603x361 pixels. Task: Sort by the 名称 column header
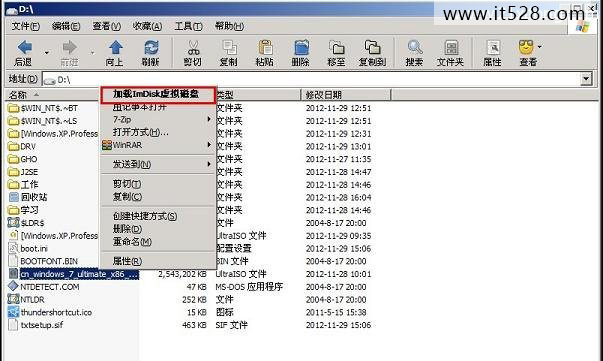pyautogui.click(x=52, y=95)
